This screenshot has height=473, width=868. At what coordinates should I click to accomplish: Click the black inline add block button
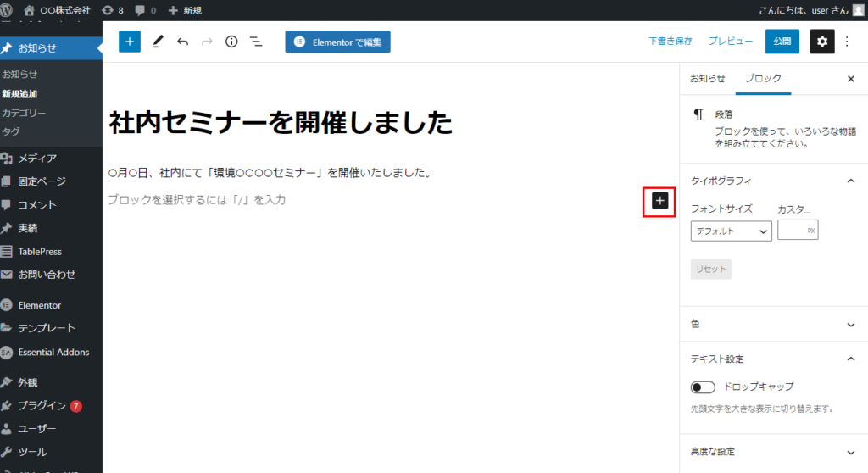[x=660, y=200]
